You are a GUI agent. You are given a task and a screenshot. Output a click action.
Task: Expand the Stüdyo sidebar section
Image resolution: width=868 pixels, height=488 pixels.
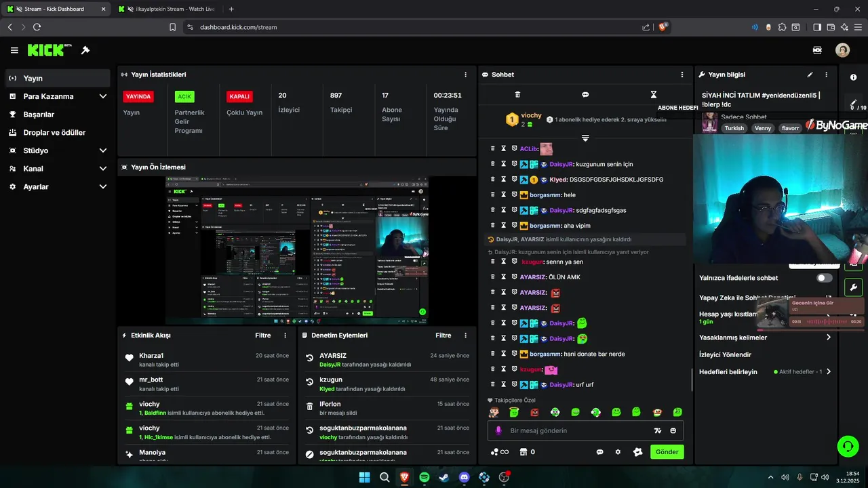(103, 150)
